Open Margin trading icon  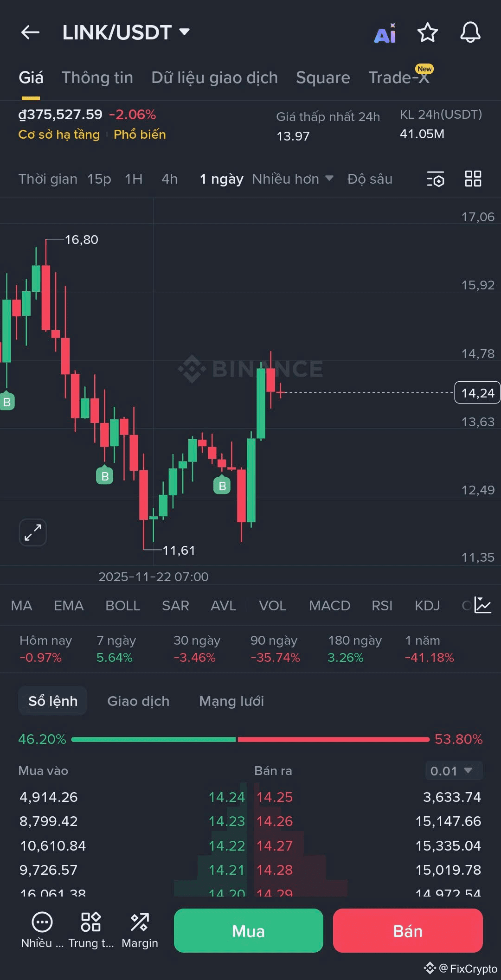click(x=140, y=930)
